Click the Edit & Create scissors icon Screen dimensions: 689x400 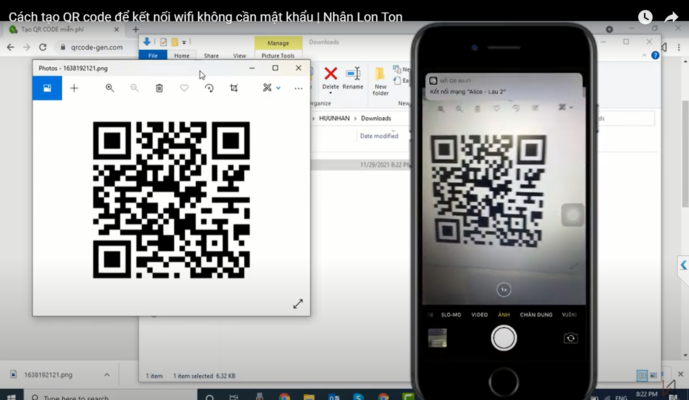click(267, 88)
